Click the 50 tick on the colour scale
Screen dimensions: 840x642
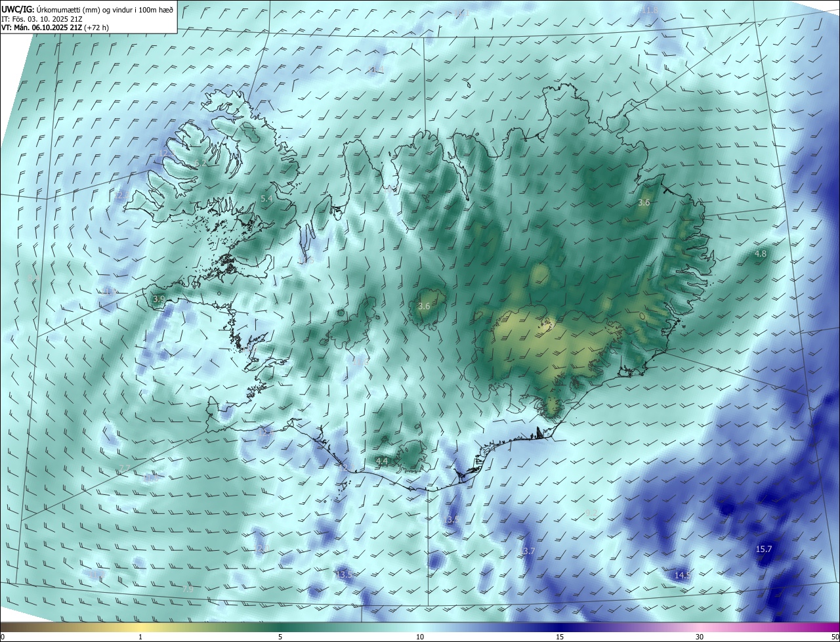coord(835,637)
